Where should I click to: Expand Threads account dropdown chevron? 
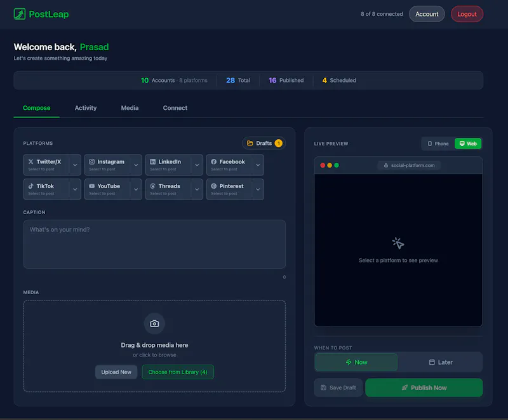pyautogui.click(x=197, y=189)
